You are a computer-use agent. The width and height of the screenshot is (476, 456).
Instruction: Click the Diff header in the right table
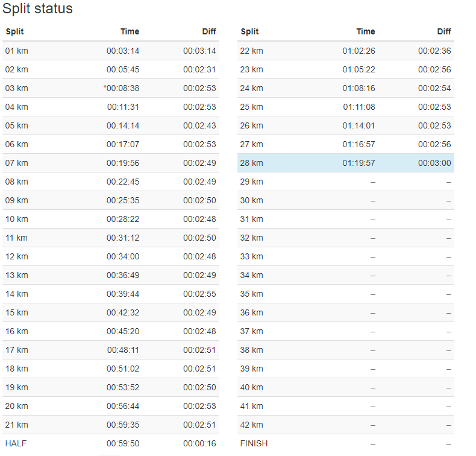(444, 31)
